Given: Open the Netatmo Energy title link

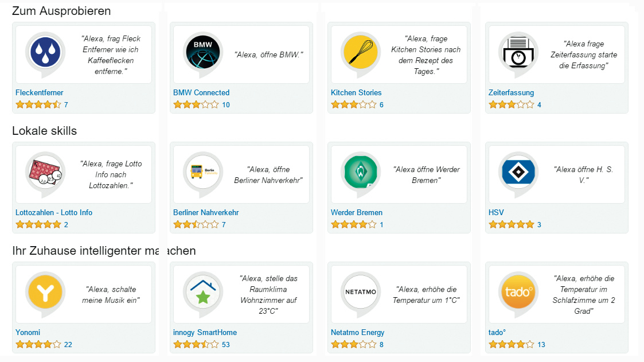Looking at the screenshot, I should click(357, 332).
